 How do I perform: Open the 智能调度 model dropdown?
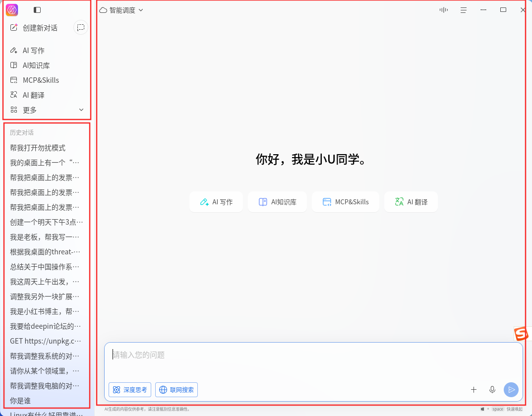point(121,10)
